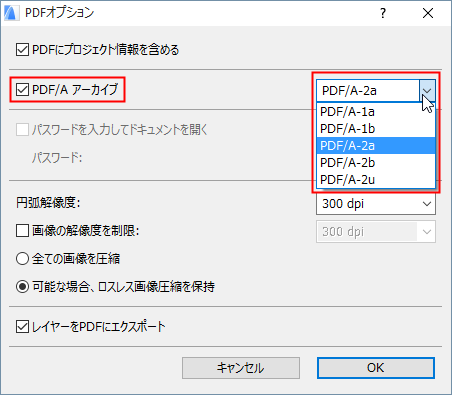Uncheck the PDF/A アーカイブ checkbox

[x=22, y=89]
